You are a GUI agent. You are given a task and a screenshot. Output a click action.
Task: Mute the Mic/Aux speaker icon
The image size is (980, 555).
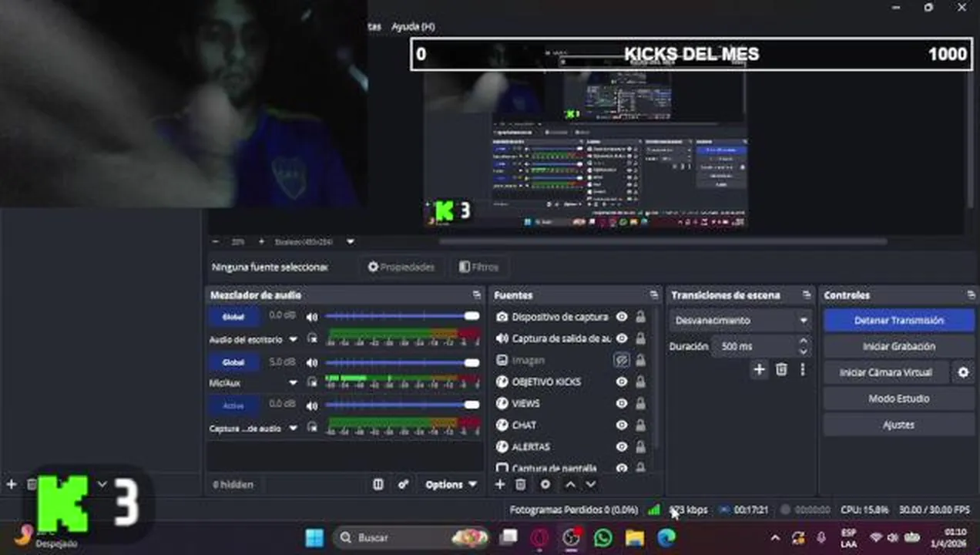point(312,362)
